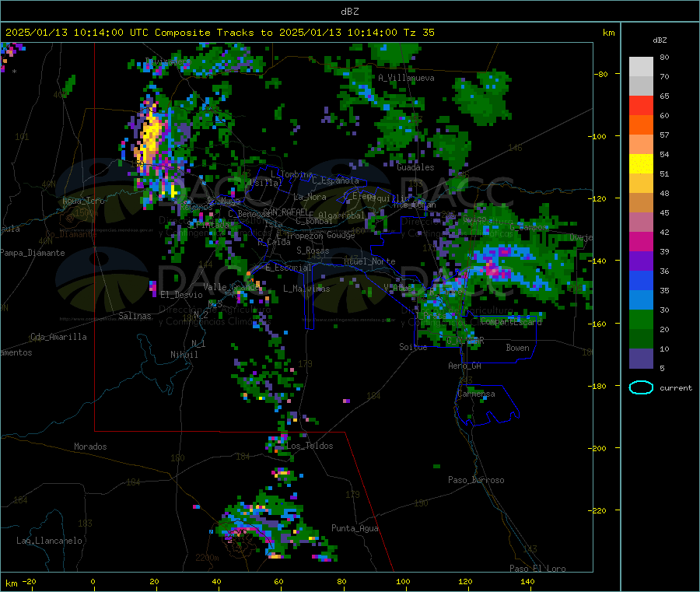Screen dimensions: 700x592
Task: Click the Pampa_Diamante map label
Action: pos(33,253)
